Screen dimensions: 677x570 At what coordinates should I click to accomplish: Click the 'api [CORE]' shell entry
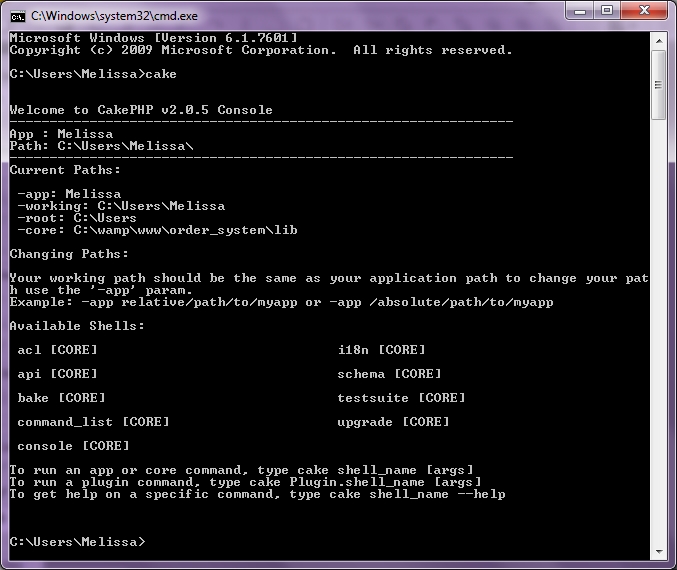click(57, 374)
